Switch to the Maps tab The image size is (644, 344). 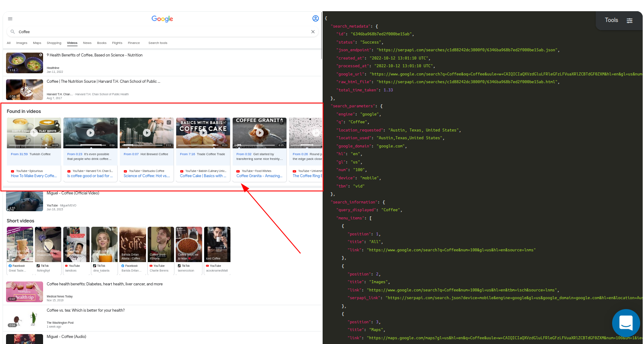click(x=37, y=43)
